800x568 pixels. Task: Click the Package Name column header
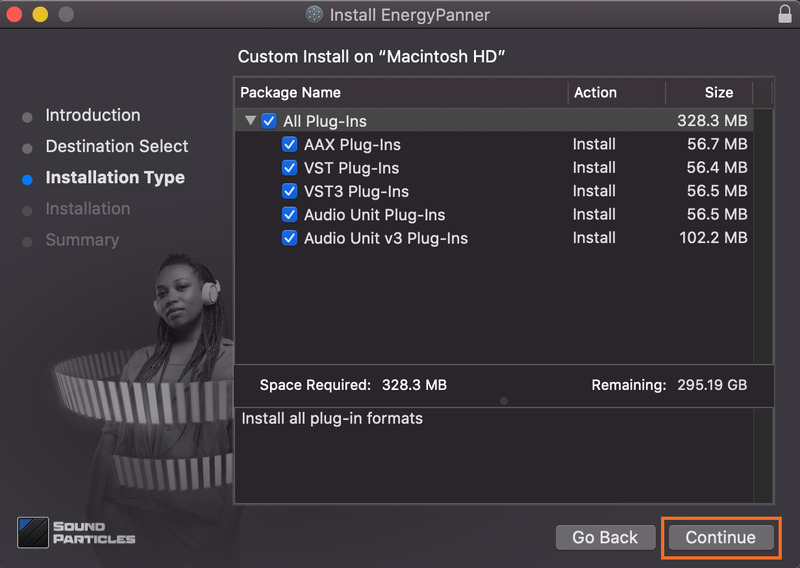point(291,92)
